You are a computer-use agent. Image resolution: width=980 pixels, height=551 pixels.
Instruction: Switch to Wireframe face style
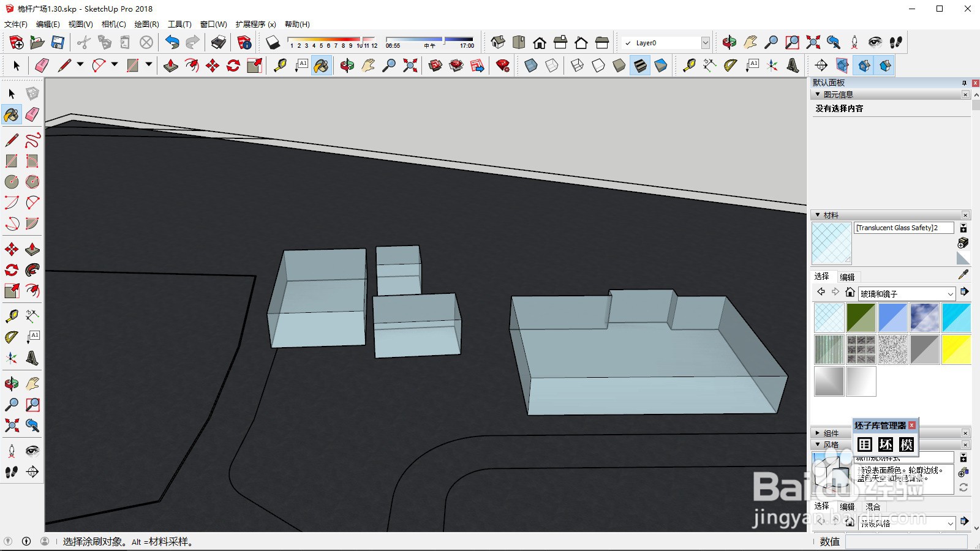pos(576,66)
